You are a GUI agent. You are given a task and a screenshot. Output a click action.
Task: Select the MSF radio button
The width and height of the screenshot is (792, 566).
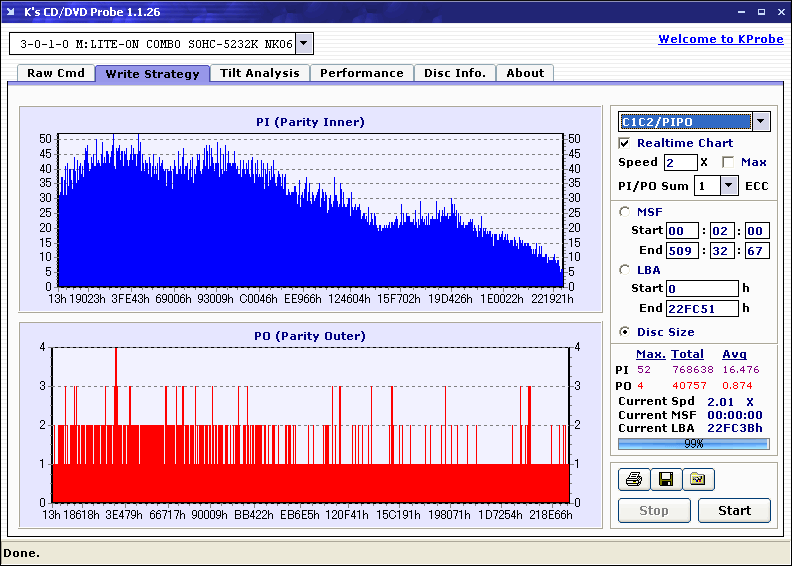pos(625,211)
